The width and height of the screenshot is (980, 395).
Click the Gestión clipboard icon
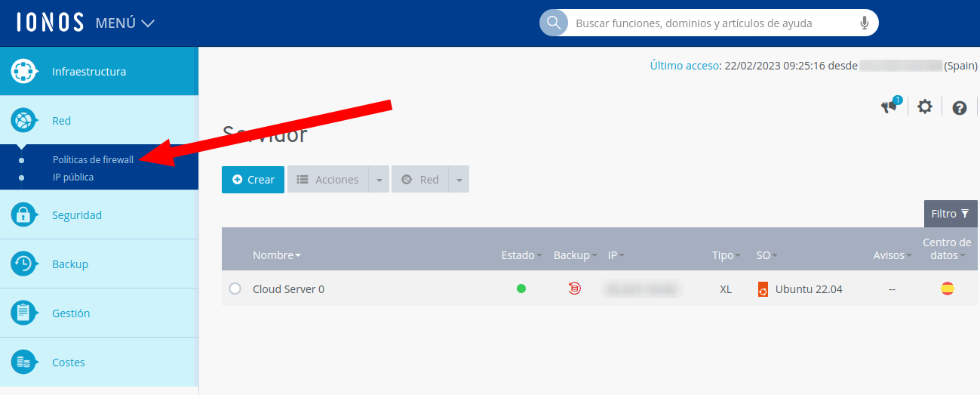(x=24, y=313)
